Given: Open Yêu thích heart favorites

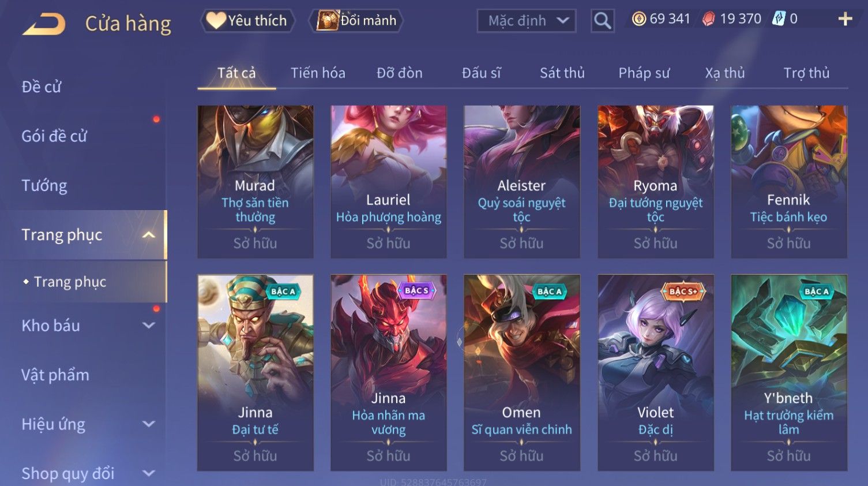Looking at the screenshot, I should pyautogui.click(x=247, y=21).
